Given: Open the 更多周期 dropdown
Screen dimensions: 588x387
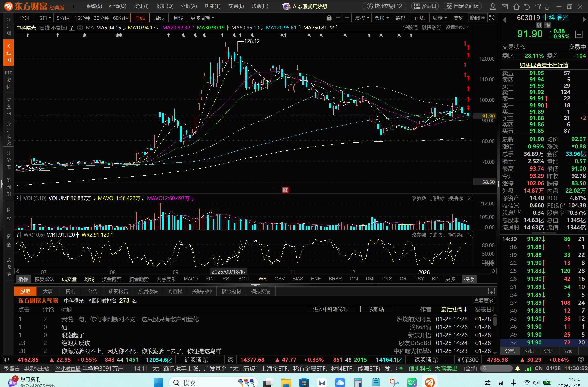Looking at the screenshot, I should point(202,18).
